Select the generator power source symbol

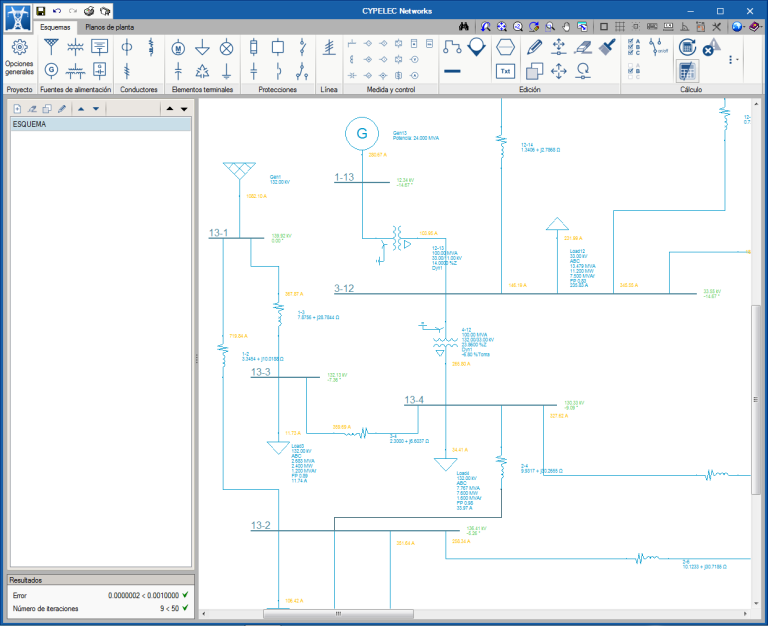50,70
